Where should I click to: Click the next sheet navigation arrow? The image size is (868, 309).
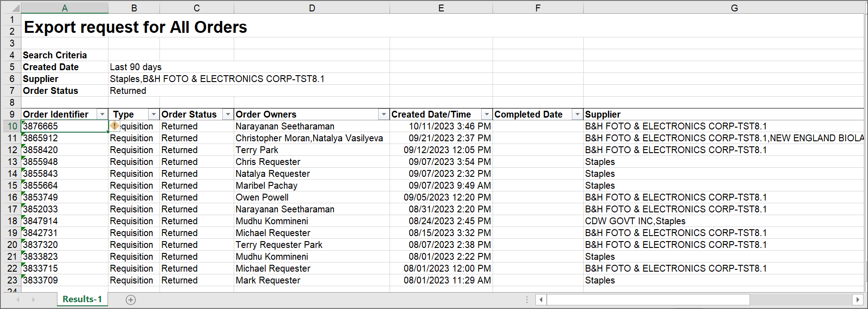tap(33, 299)
